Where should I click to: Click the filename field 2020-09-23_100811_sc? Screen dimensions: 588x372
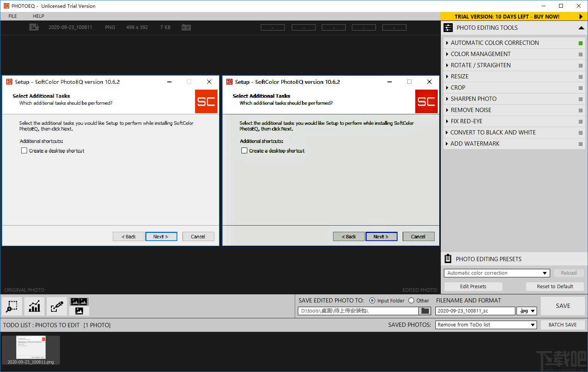[475, 311]
